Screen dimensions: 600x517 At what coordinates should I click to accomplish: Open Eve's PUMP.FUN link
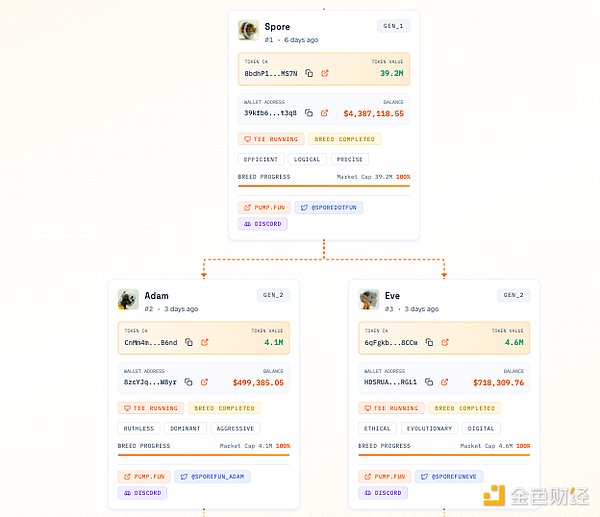384,477
